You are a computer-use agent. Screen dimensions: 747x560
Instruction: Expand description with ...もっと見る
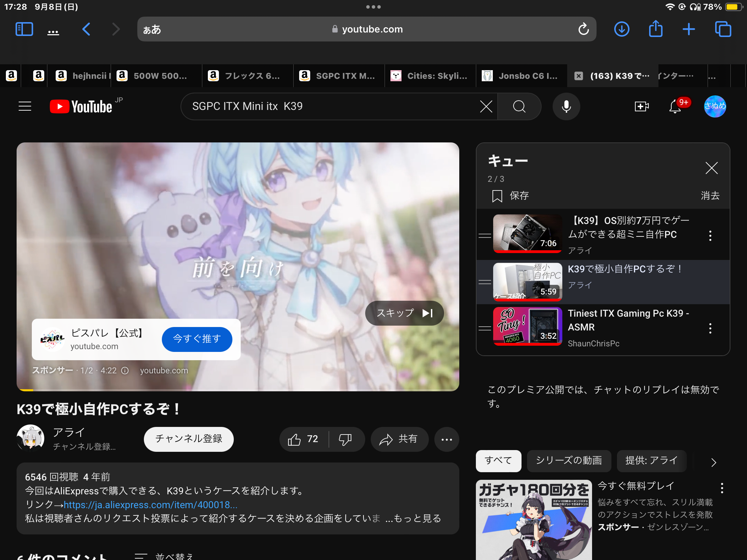[x=413, y=518]
